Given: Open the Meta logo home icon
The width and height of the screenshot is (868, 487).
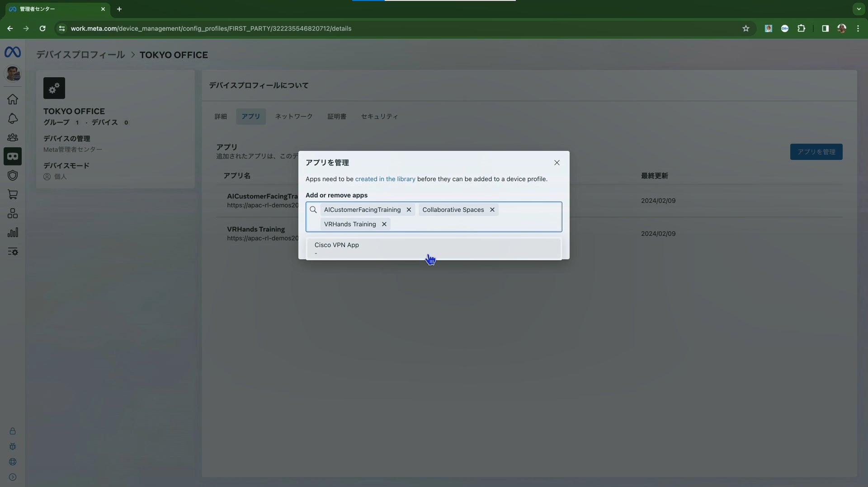Looking at the screenshot, I should (13, 52).
